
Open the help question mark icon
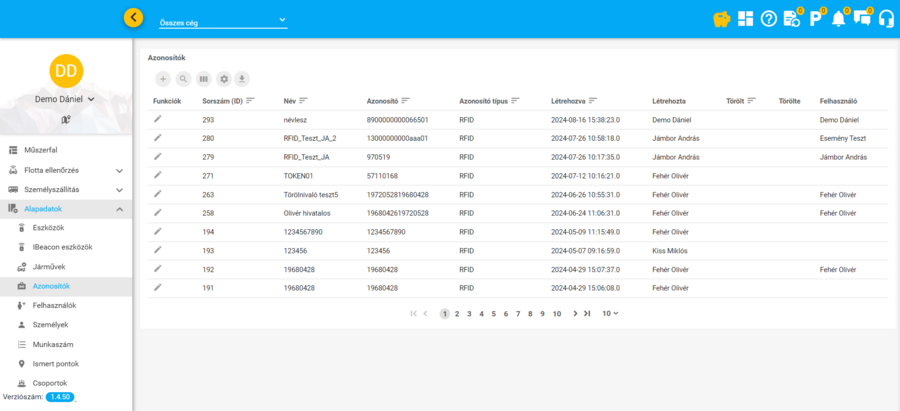768,18
